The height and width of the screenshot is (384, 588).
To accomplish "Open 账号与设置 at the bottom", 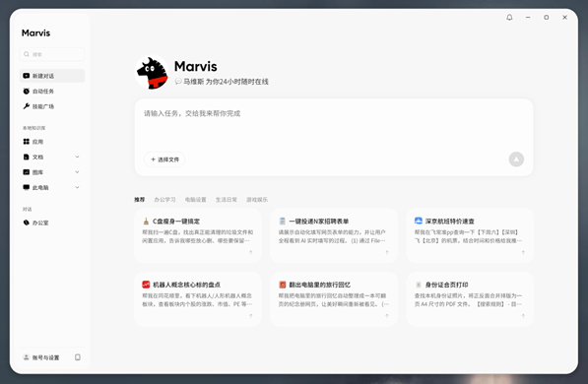I will click(41, 357).
